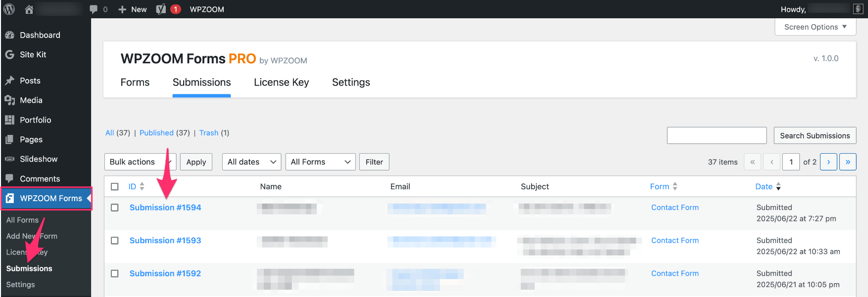Viewport: 868px width, 297px height.
Task: Open the All Forms filter dropdown
Action: pos(320,162)
